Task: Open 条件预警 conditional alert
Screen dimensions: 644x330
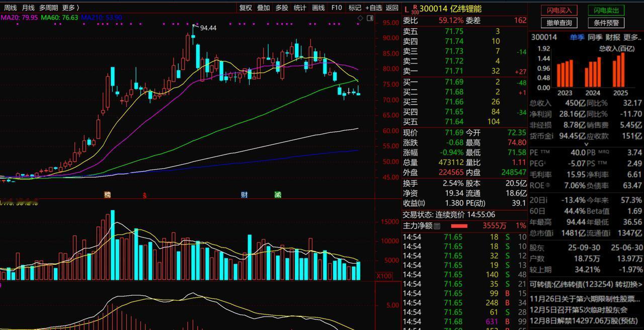Action: pyautogui.click(x=606, y=23)
